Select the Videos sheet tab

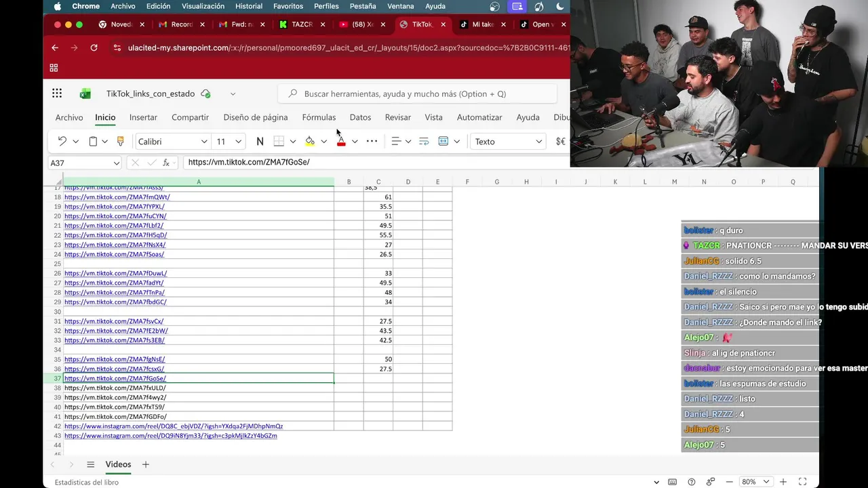[x=118, y=464]
